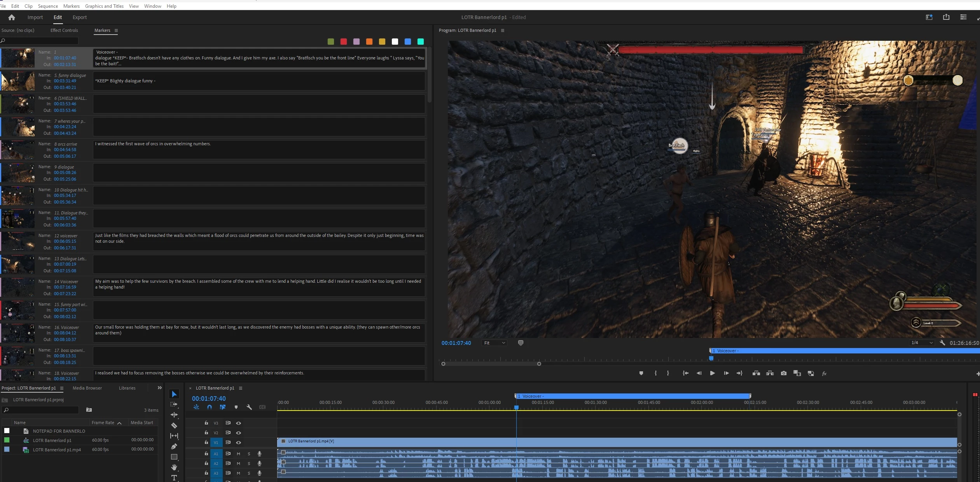Filter markers by red color swatch
This screenshot has width=980, height=482.
344,42
